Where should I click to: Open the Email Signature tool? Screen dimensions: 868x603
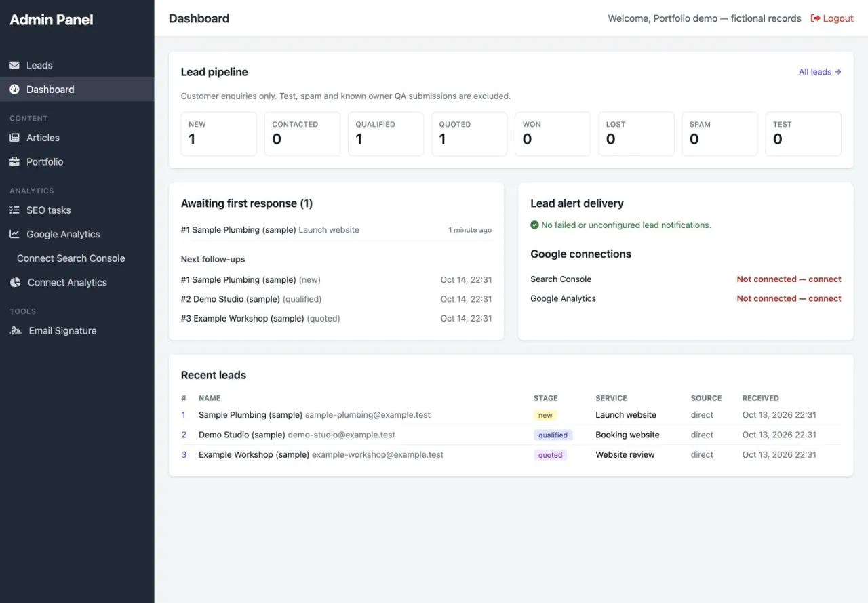coord(77,331)
